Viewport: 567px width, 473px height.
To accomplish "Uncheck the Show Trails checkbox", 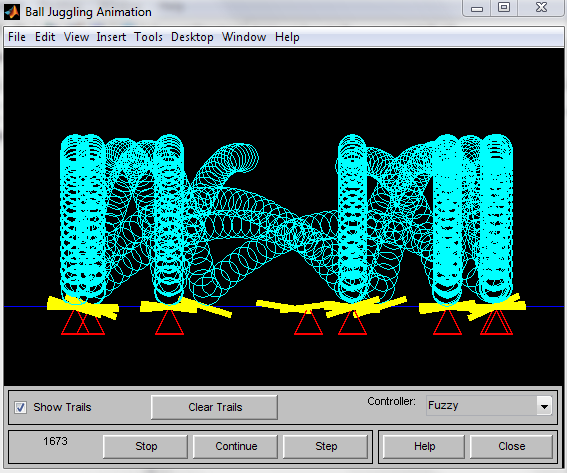I will [x=21, y=408].
